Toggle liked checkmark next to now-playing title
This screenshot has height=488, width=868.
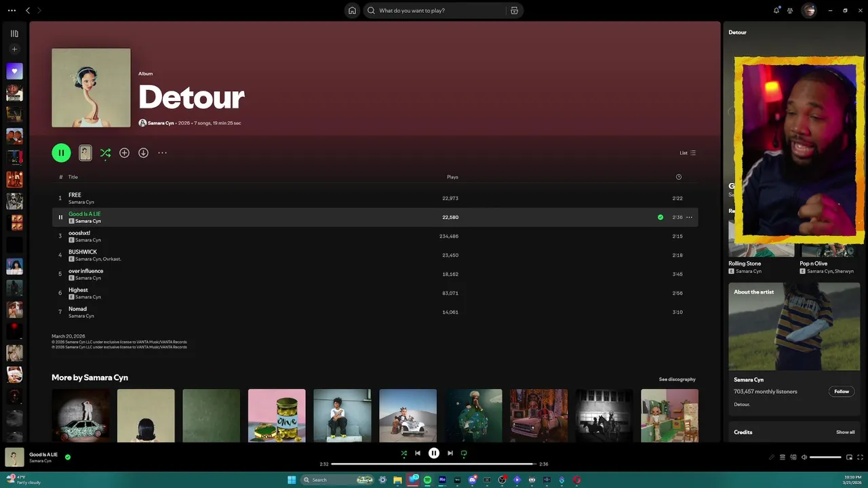click(x=68, y=457)
